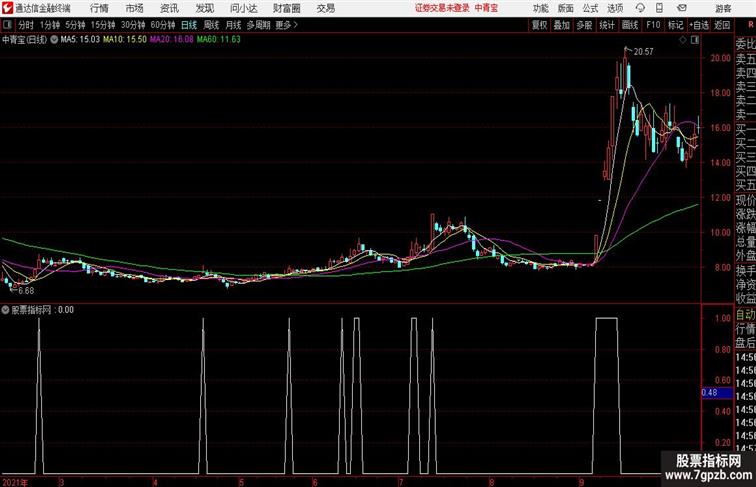Click the red R icon beside 返回
The image size is (756, 487).
(751, 25)
